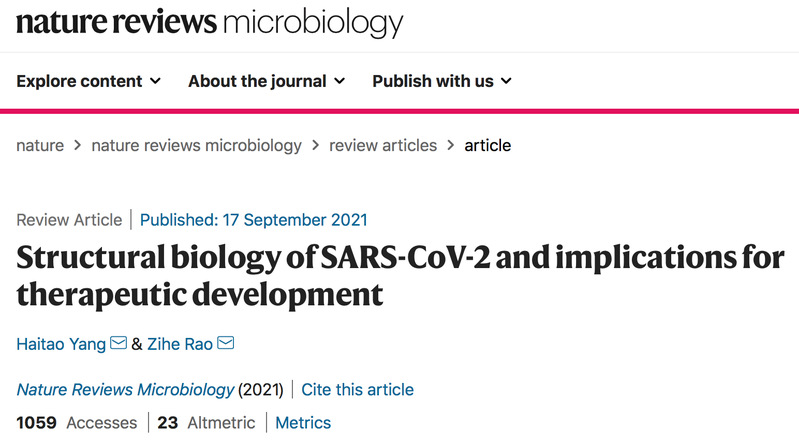View article Metrics link
The width and height of the screenshot is (799, 443).
303,423
